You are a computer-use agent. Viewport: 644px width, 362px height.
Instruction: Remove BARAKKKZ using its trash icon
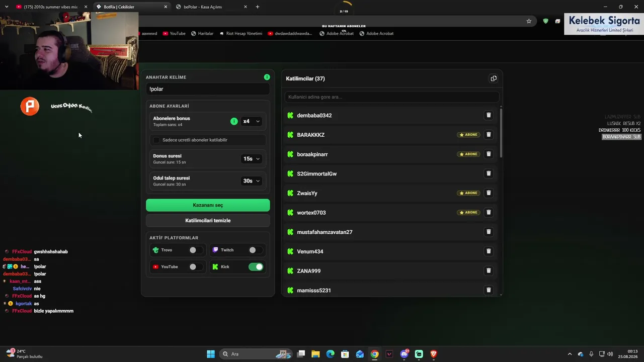488,135
